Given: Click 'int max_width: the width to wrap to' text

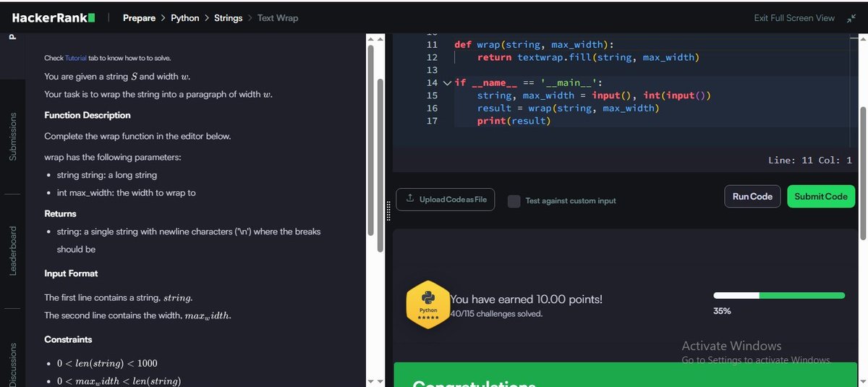Looking at the screenshot, I should 127,193.
